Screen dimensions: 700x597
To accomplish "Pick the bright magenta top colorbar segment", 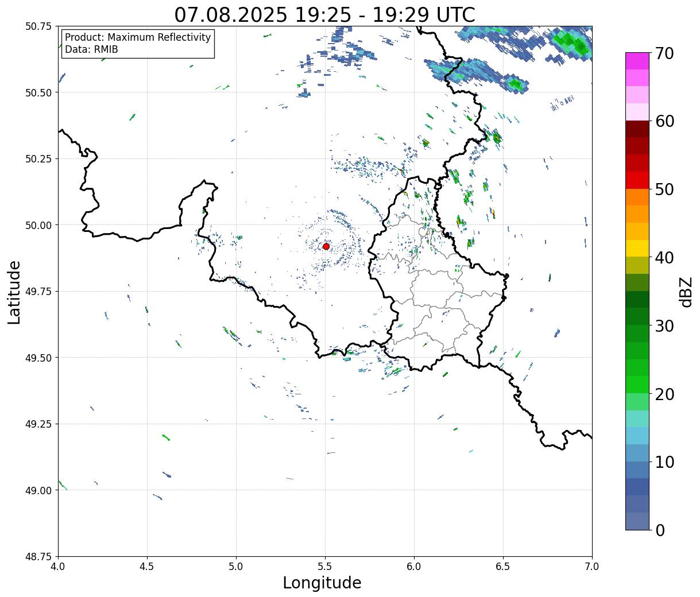I will point(637,61).
